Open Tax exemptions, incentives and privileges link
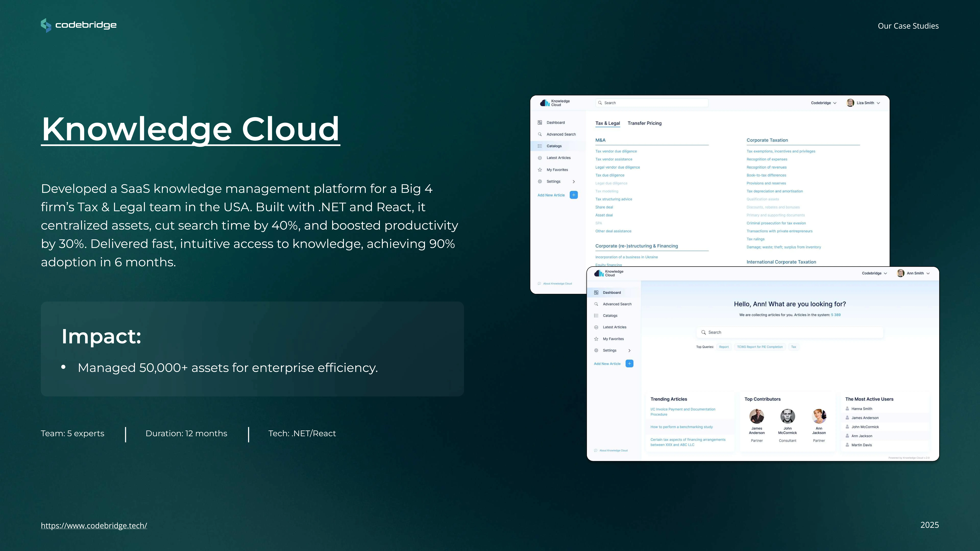980x551 pixels. (x=781, y=151)
